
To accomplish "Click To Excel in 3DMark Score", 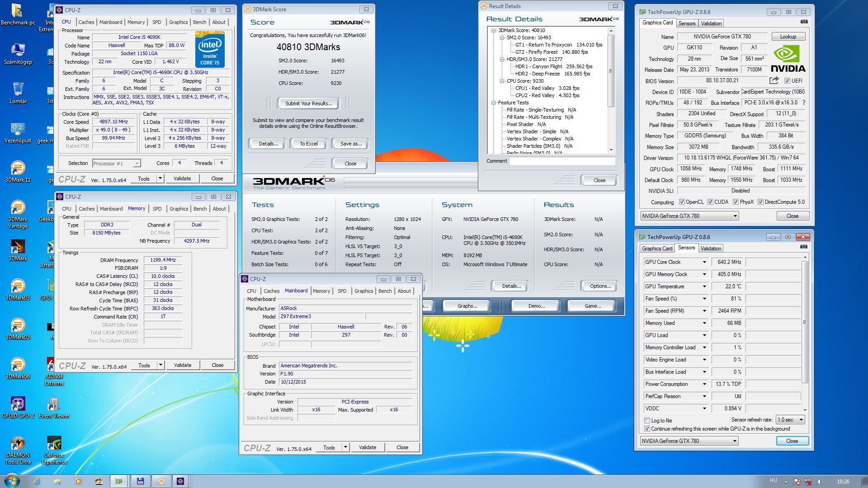I will pyautogui.click(x=308, y=144).
